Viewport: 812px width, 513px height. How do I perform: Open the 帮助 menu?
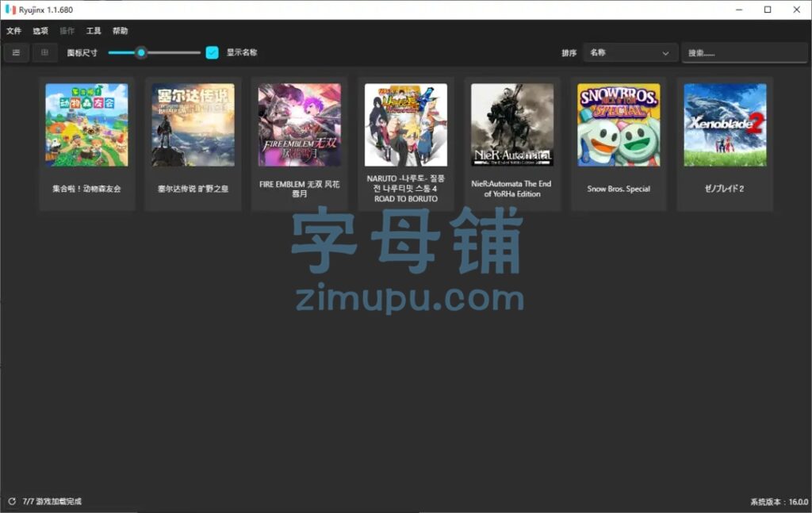tap(121, 31)
